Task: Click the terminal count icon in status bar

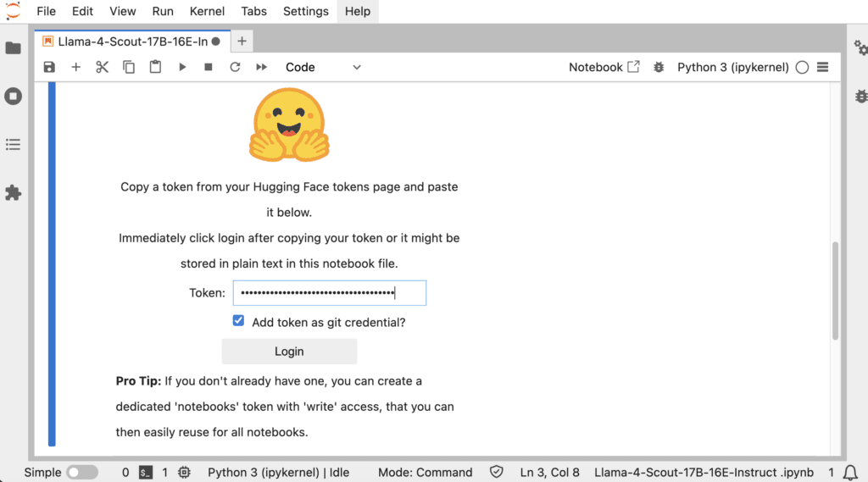Action: pos(146,473)
